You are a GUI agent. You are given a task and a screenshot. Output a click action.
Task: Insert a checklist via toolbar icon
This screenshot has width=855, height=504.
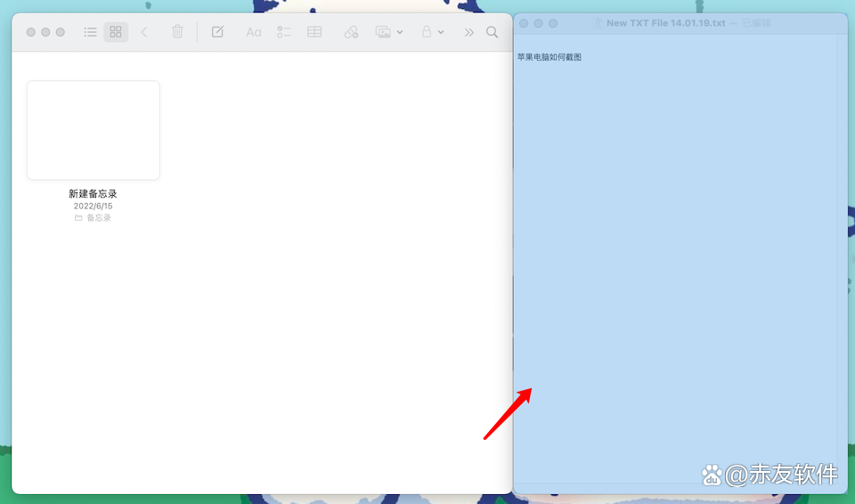tap(284, 32)
